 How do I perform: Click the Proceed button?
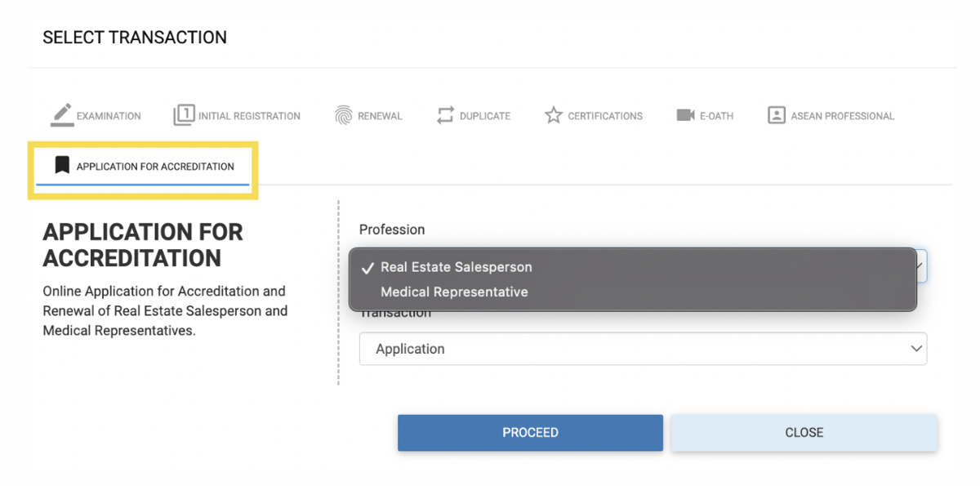point(530,432)
